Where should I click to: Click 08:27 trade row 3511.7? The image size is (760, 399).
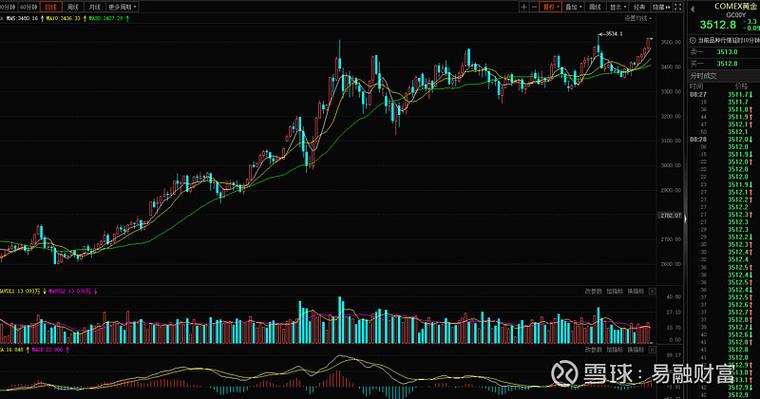(x=724, y=95)
